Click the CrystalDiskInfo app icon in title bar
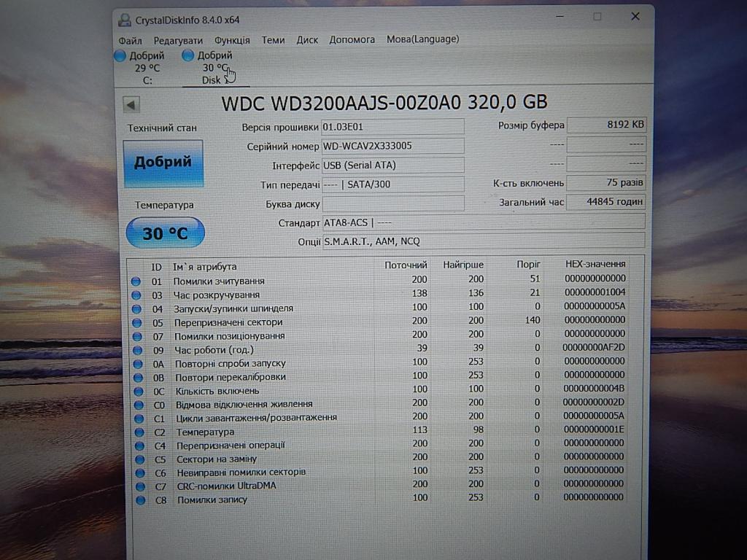The width and height of the screenshot is (747, 560). pyautogui.click(x=124, y=20)
